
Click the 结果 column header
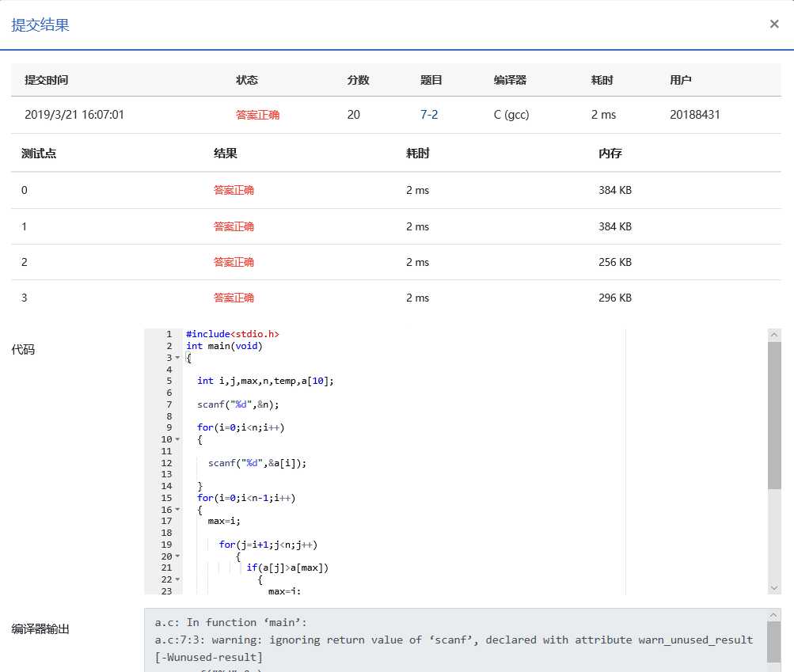click(226, 154)
